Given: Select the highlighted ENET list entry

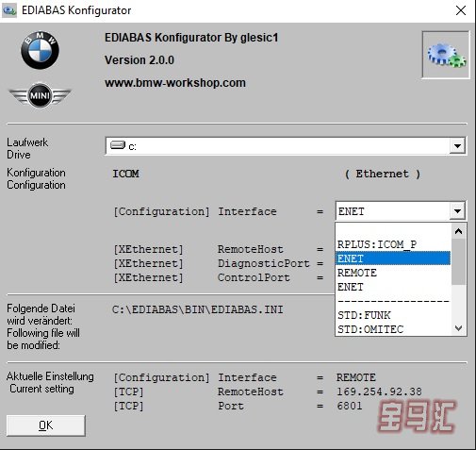Looking at the screenshot, I should pos(393,258).
